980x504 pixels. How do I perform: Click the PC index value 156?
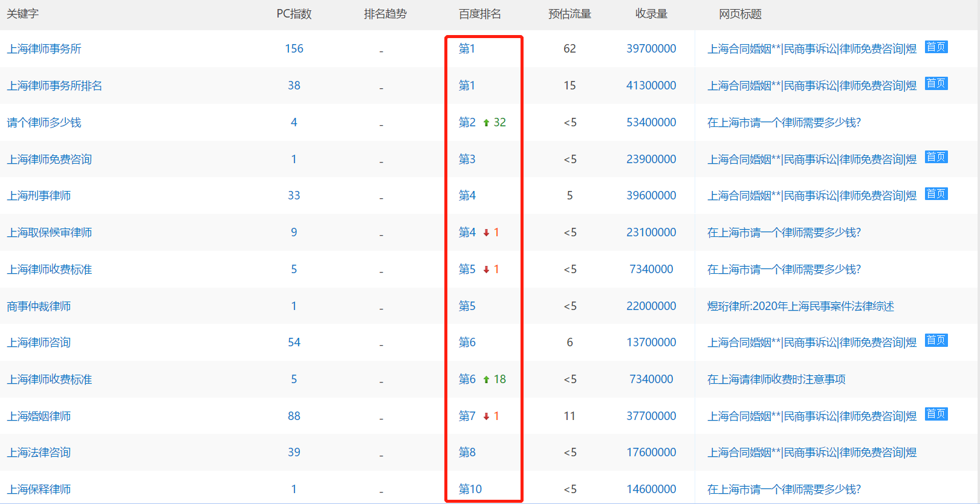(294, 49)
